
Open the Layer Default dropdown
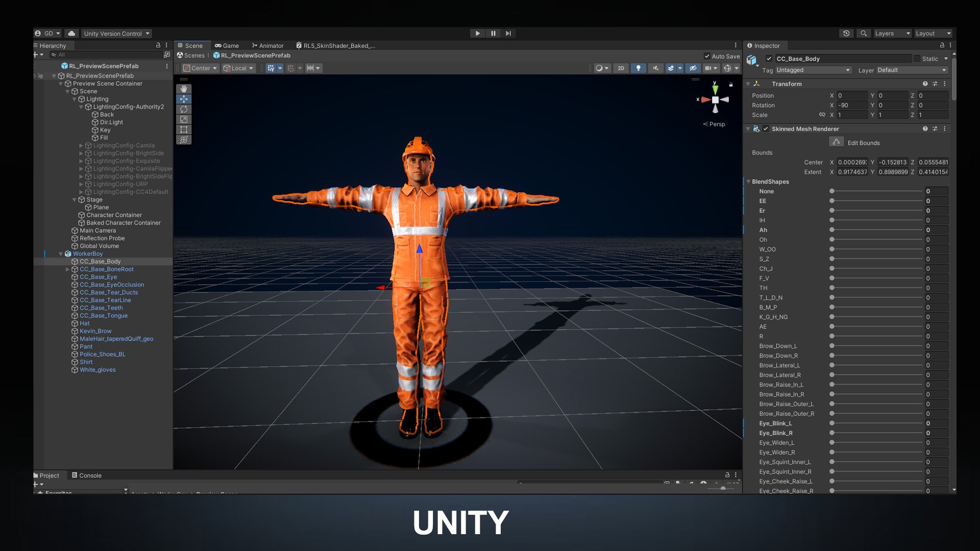click(912, 70)
